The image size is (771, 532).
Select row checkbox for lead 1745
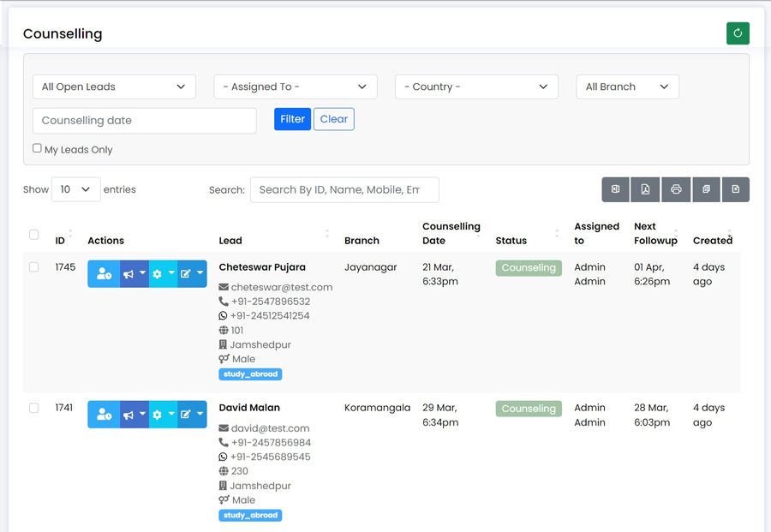pyautogui.click(x=34, y=267)
